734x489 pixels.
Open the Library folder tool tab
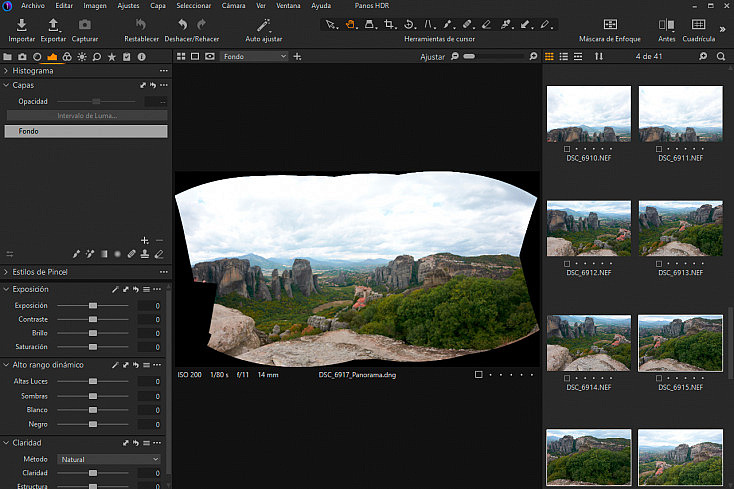click(7, 57)
